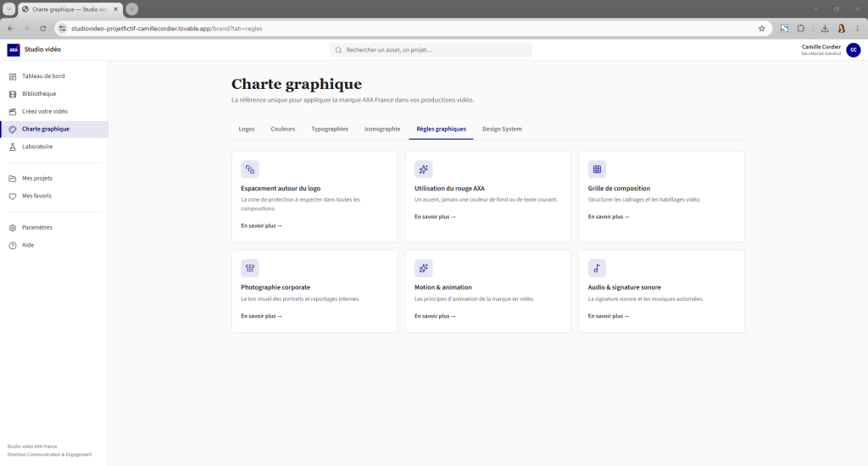The width and height of the screenshot is (868, 466).
Task: Click the Mes projets folder icon
Action: tap(13, 179)
